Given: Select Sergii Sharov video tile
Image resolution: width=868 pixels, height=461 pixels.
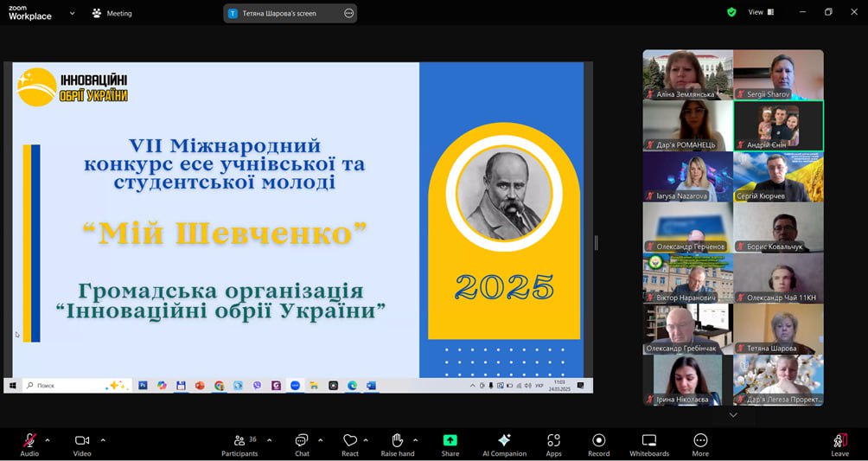Looking at the screenshot, I should coord(778,74).
